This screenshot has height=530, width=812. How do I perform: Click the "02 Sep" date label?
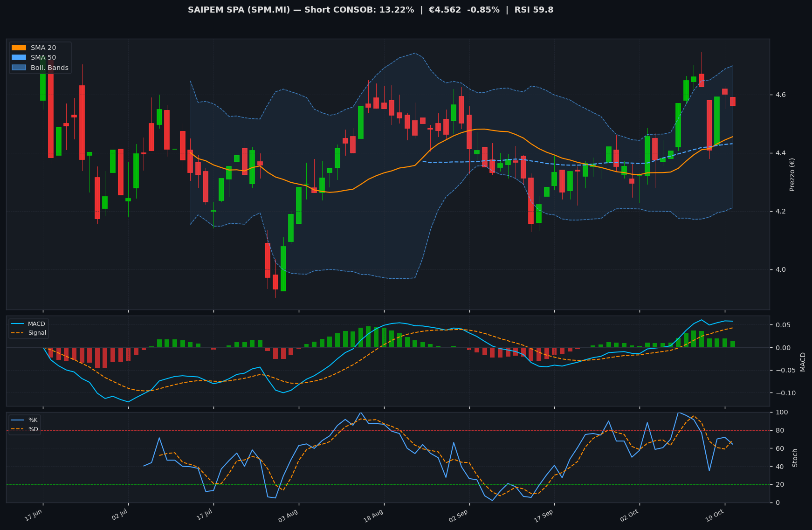pos(459,516)
